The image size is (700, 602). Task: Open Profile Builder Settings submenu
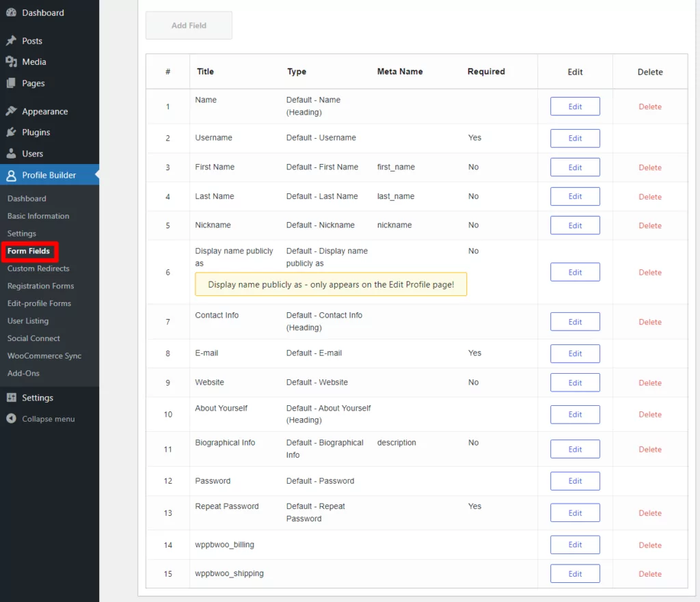point(21,234)
